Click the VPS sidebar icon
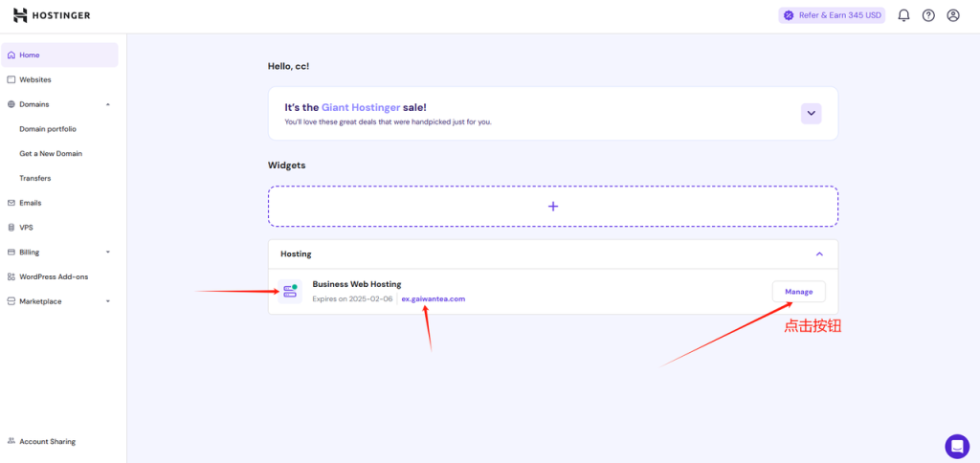Image resolution: width=980 pixels, height=463 pixels. [11, 228]
